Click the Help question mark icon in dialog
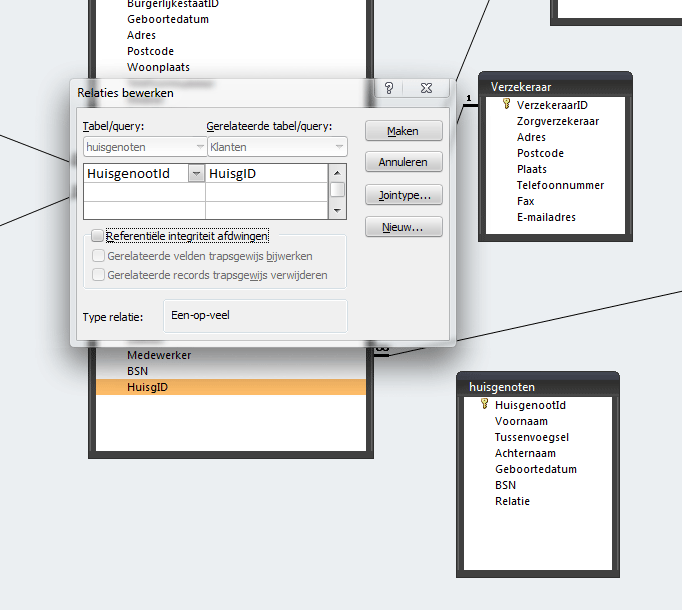682x610 pixels. [389, 88]
